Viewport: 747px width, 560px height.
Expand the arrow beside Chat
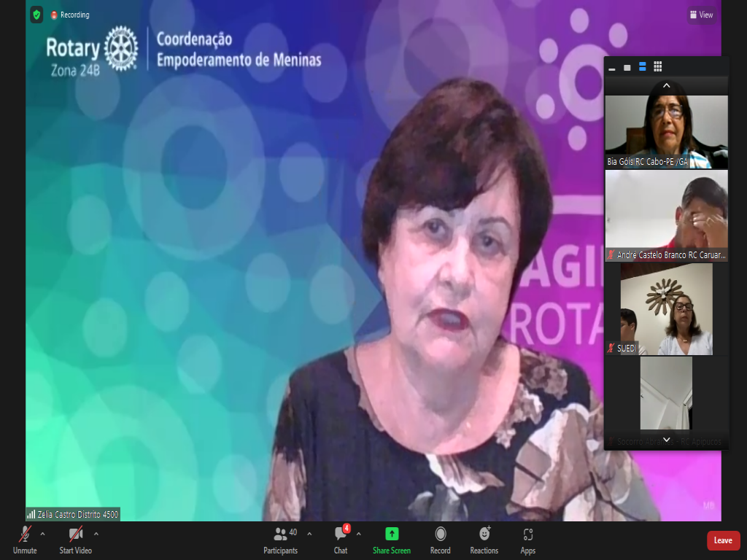(x=358, y=534)
